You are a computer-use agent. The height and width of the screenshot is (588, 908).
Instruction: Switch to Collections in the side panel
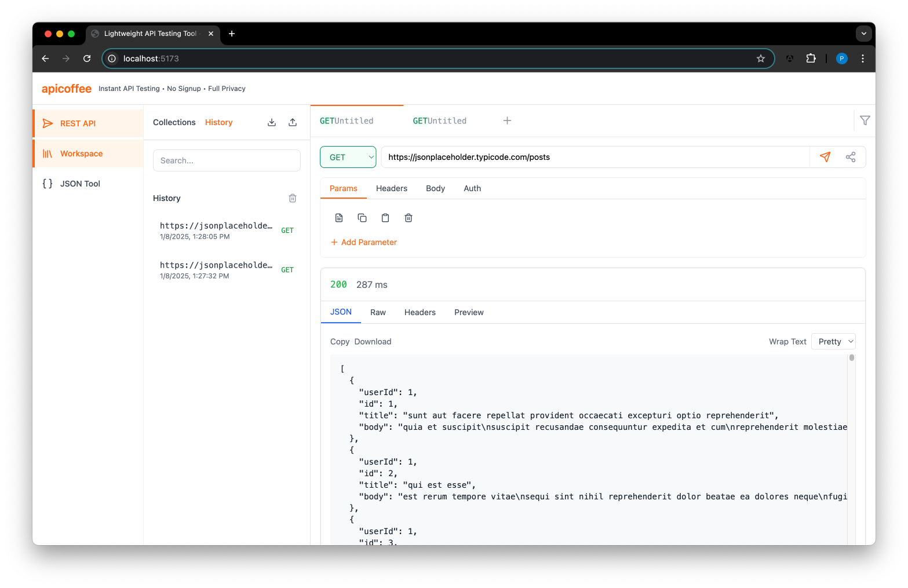pyautogui.click(x=174, y=122)
